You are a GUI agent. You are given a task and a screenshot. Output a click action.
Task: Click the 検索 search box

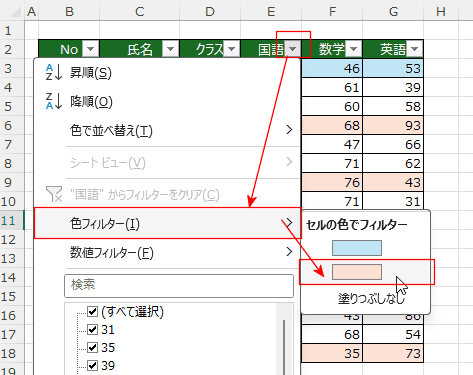point(179,286)
